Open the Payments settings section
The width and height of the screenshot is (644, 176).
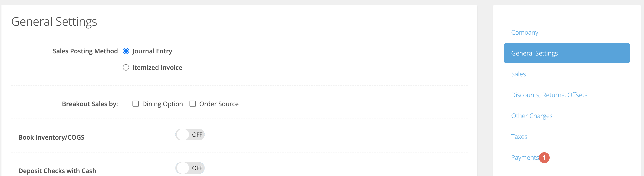click(525, 158)
